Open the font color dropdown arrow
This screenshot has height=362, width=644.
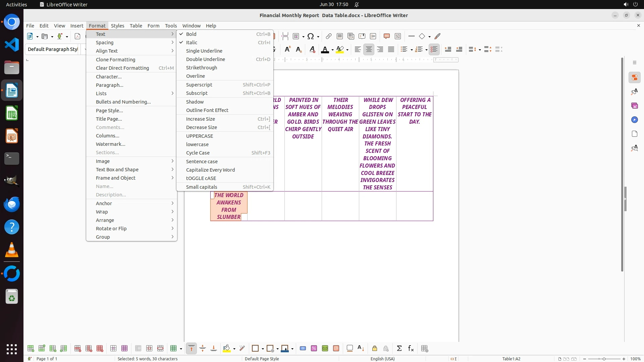[332, 50]
